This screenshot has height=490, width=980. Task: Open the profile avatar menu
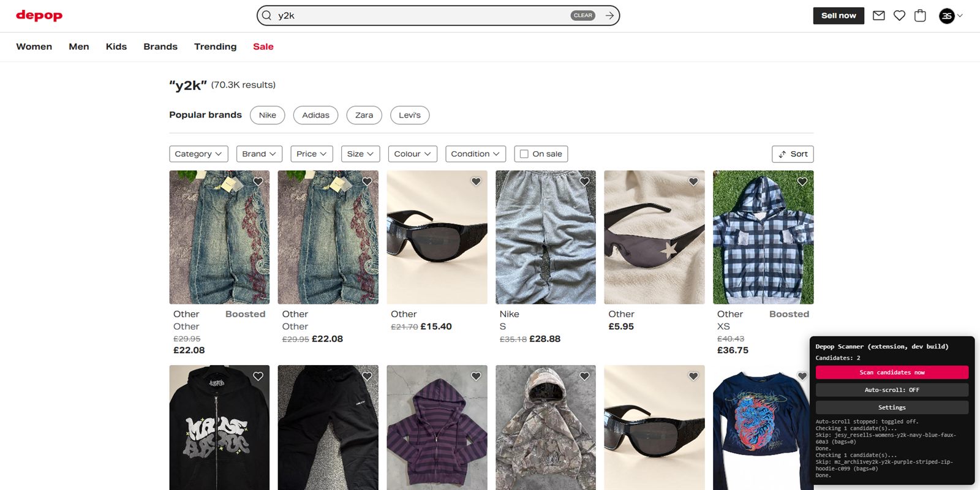coord(946,16)
